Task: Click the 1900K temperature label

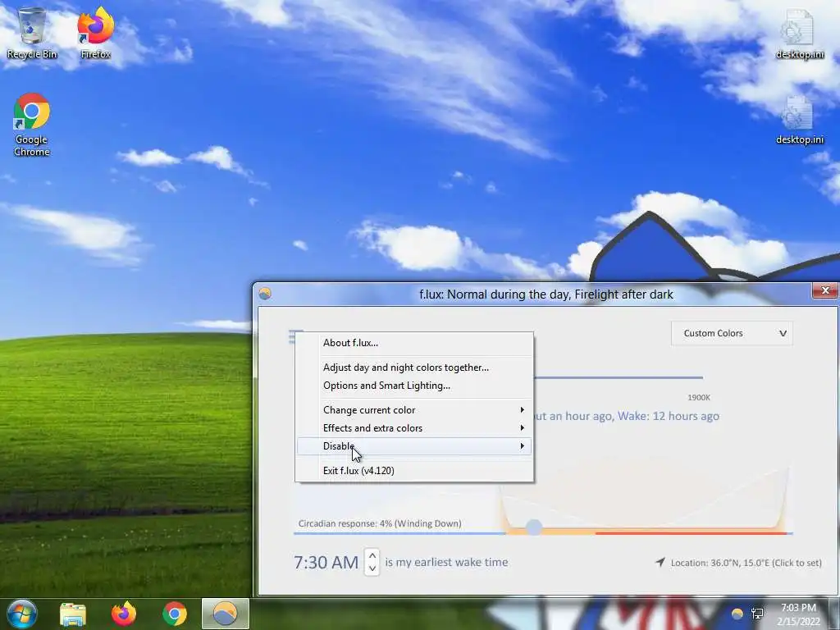Action: pyautogui.click(x=699, y=398)
